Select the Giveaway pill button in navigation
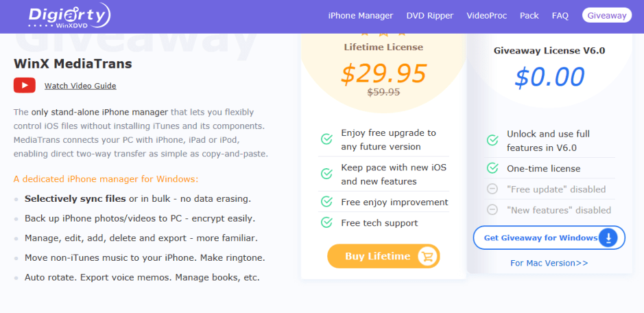Image resolution: width=644 pixels, height=313 pixels. 607,16
